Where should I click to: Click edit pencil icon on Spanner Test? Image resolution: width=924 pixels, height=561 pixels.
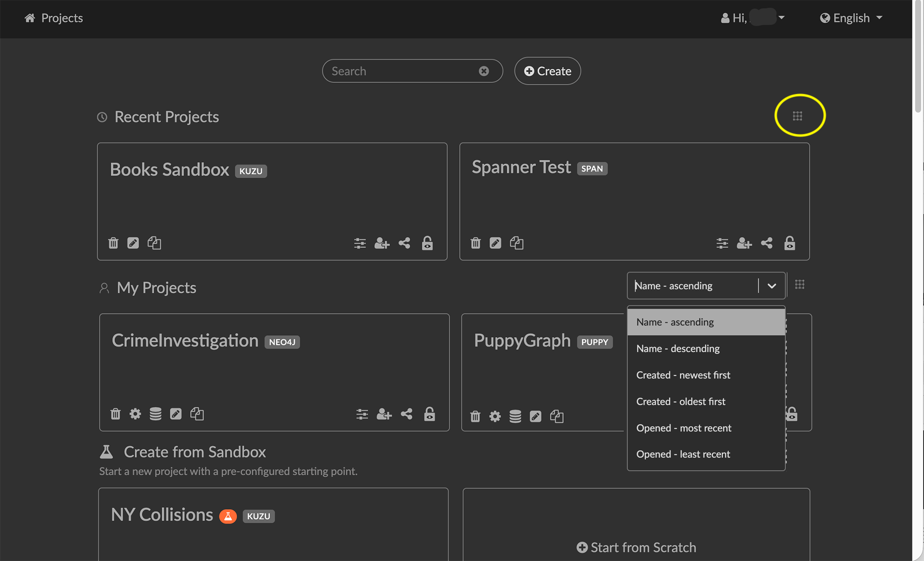click(495, 243)
